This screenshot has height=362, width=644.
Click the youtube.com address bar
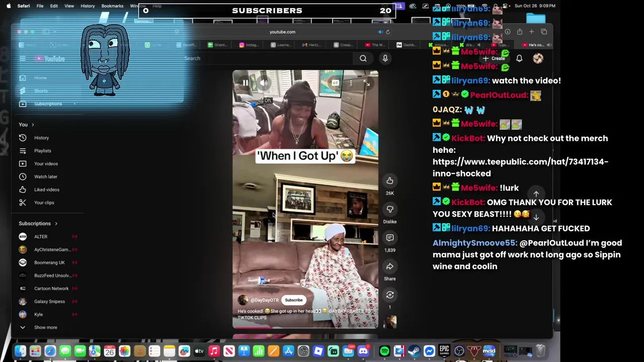282,32
